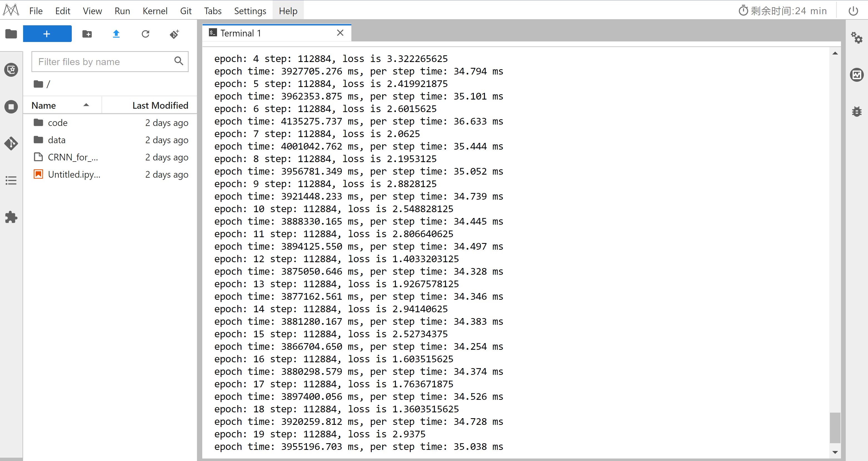
Task: Open the Run menu
Action: 122,11
